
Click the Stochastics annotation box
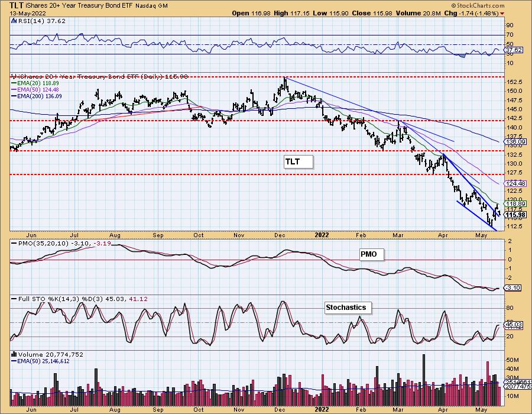pos(348,308)
